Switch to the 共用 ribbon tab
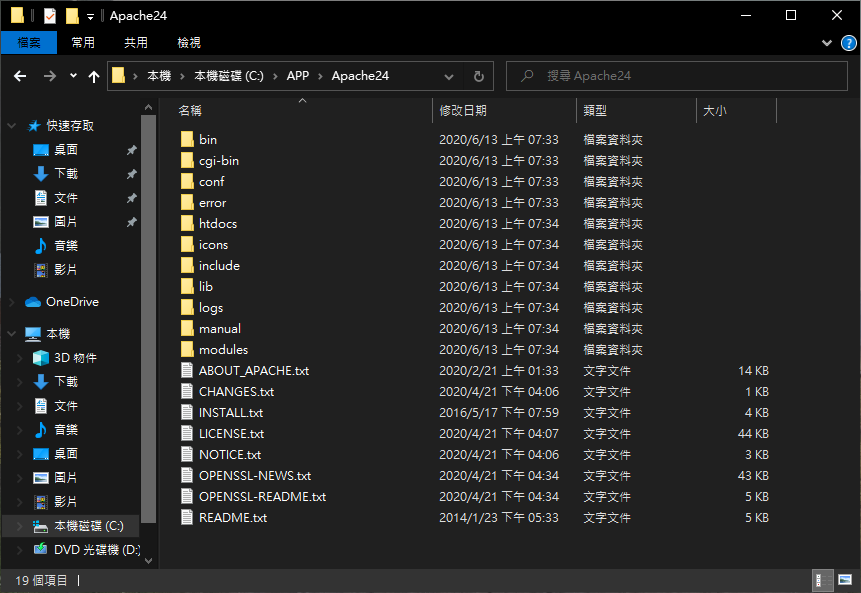 pos(136,42)
